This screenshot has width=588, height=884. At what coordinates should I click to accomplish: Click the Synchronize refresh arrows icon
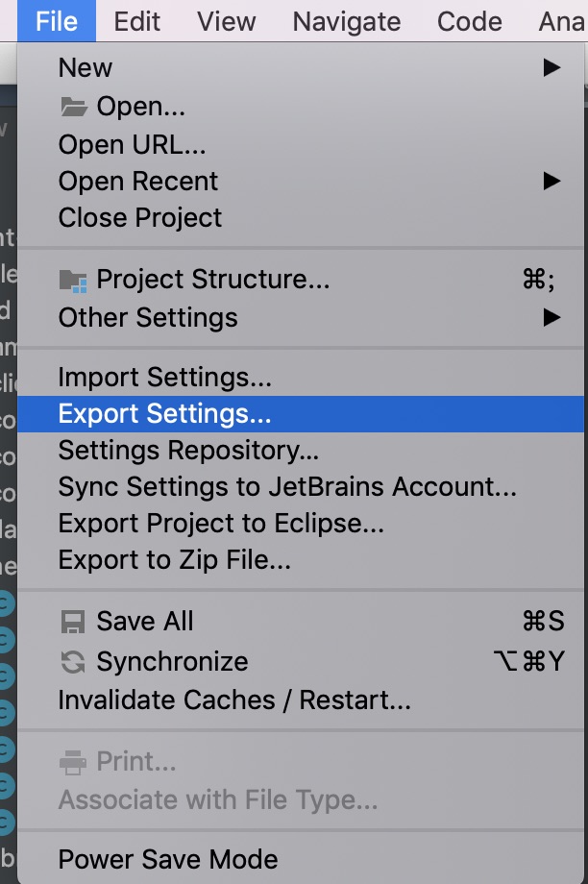(x=73, y=662)
